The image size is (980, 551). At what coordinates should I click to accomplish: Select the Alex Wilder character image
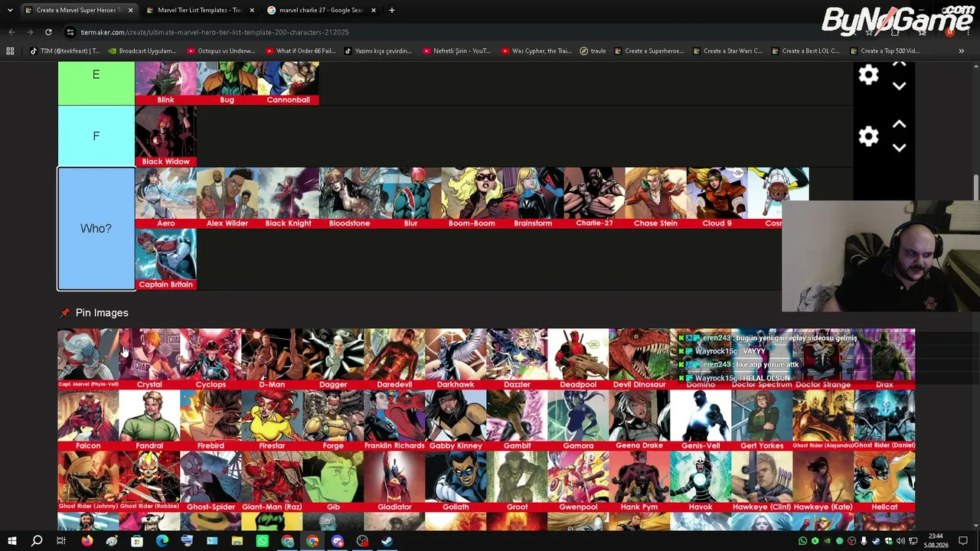pyautogui.click(x=227, y=198)
